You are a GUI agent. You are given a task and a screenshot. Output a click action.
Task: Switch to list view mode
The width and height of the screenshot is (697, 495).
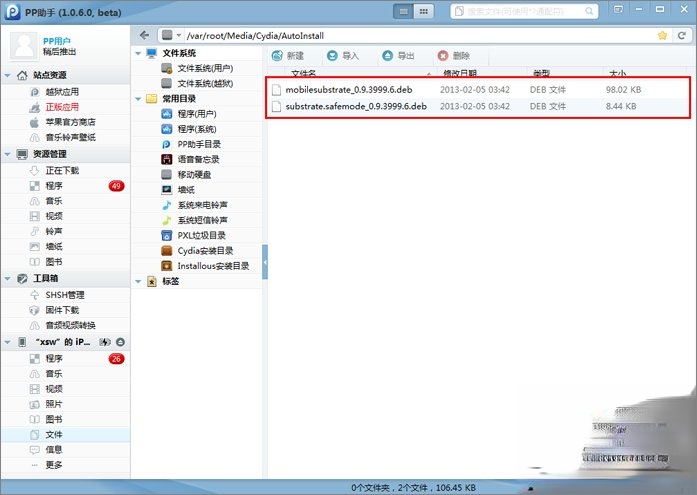[404, 12]
